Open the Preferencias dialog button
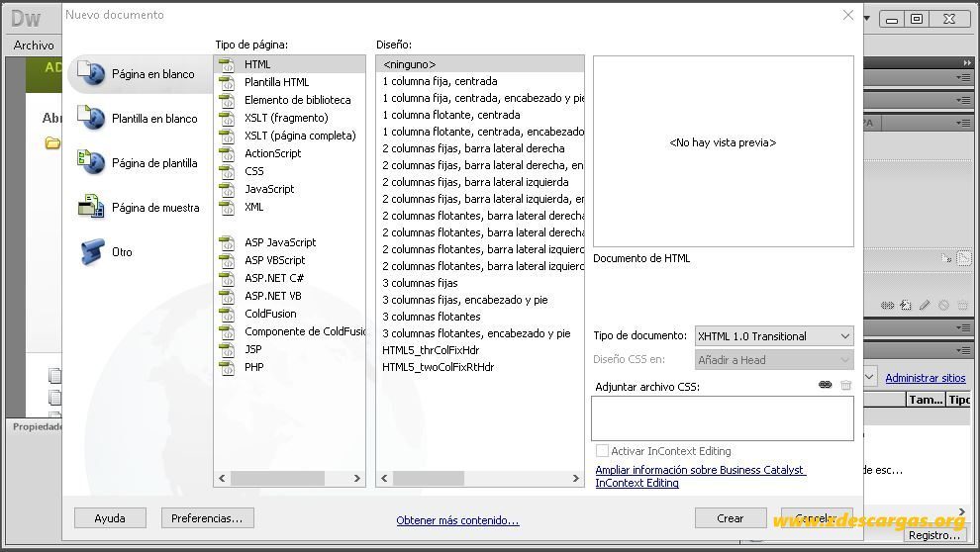 tap(207, 518)
